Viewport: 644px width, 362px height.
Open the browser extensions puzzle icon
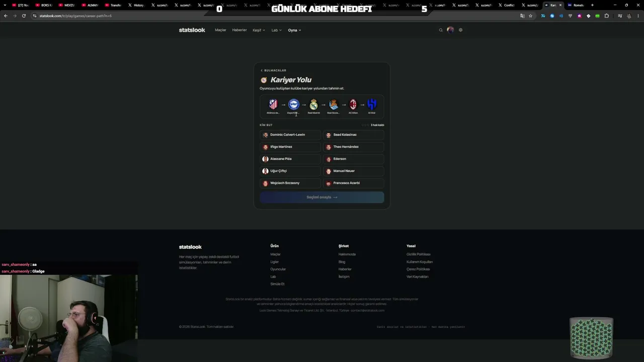(606, 16)
